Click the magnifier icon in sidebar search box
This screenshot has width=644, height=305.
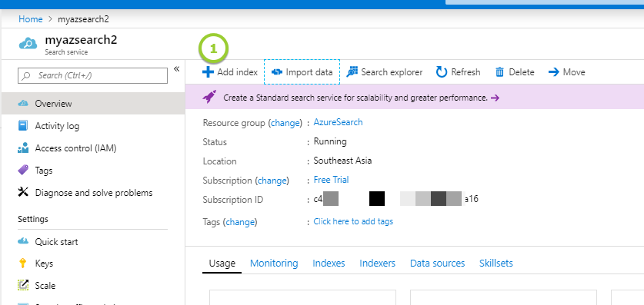coord(27,76)
